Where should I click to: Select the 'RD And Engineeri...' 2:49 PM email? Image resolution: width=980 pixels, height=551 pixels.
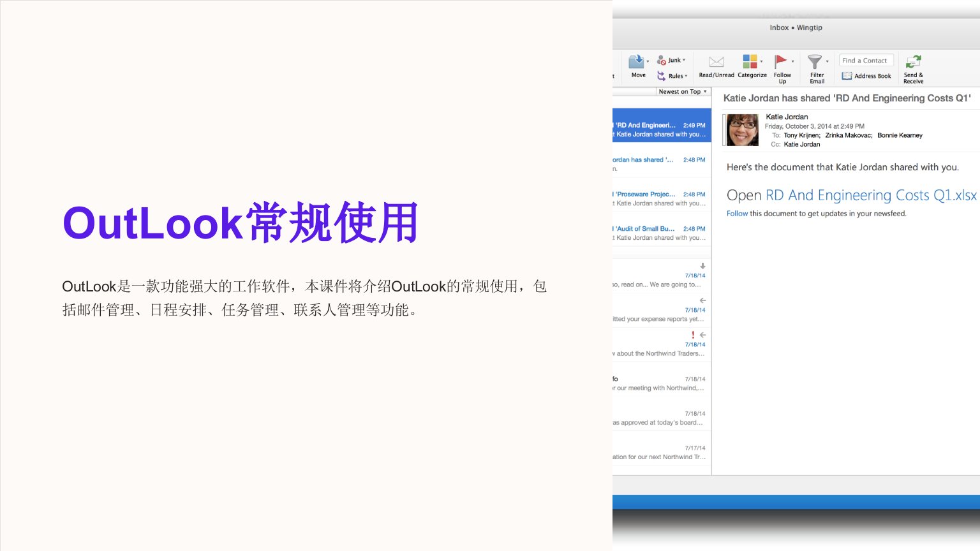coord(662,126)
